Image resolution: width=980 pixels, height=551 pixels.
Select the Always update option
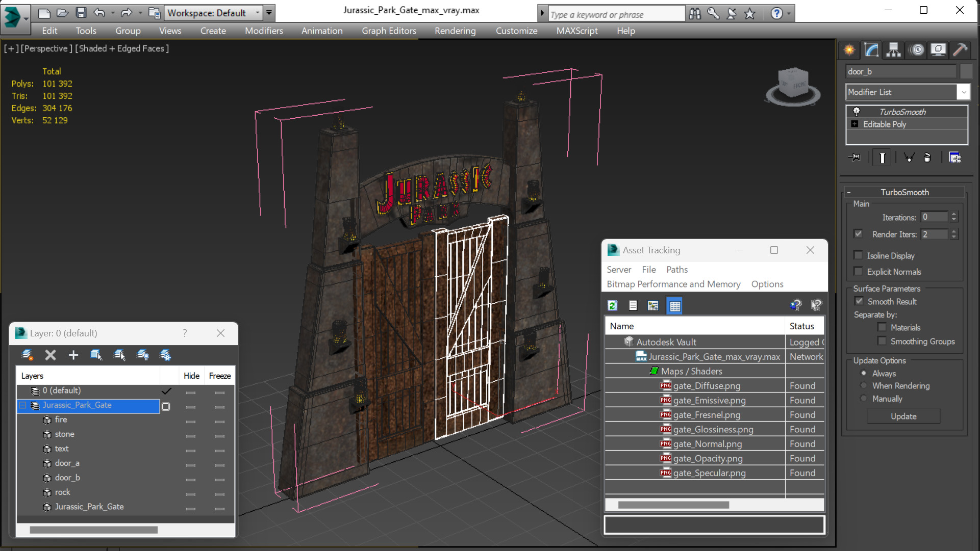[864, 373]
